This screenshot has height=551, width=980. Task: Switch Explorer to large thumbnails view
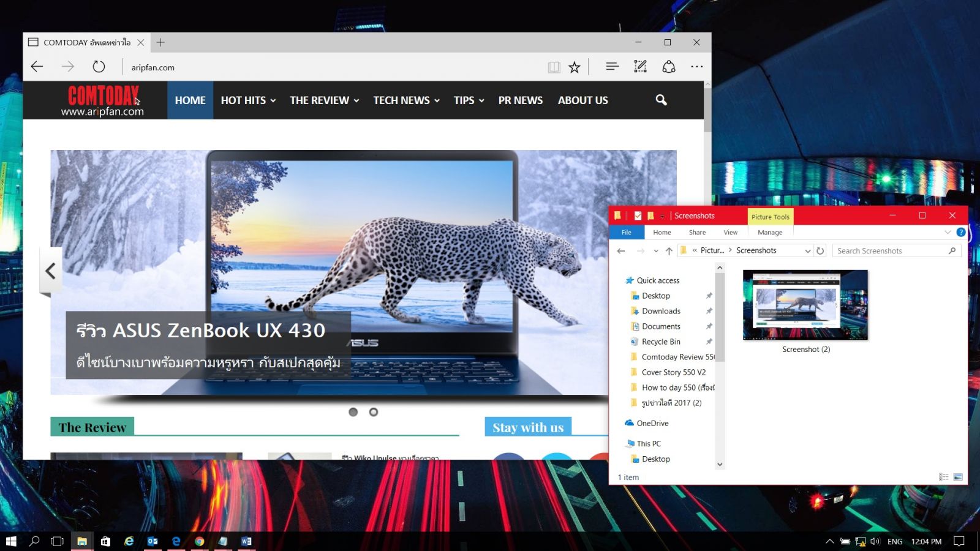coord(958,477)
